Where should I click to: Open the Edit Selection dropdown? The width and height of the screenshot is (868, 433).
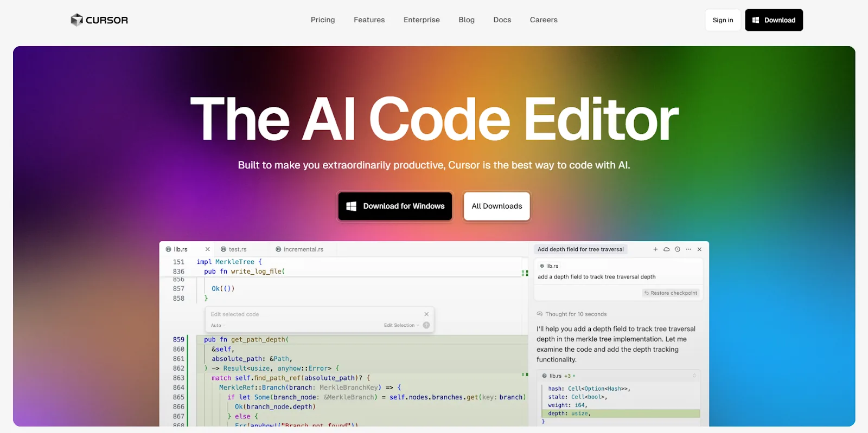401,326
